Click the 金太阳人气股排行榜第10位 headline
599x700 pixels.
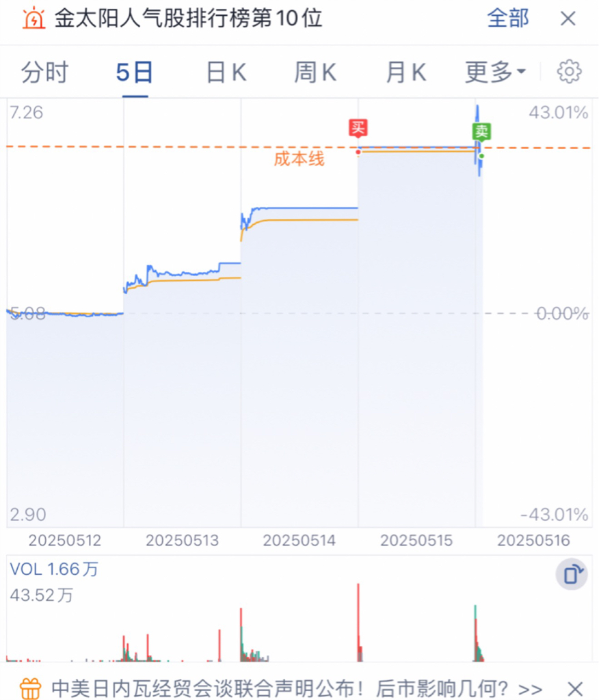pyautogui.click(x=188, y=18)
